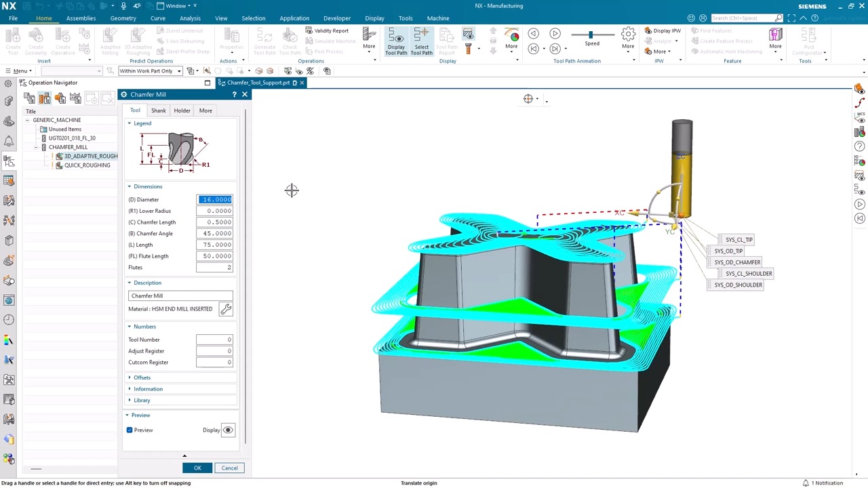Click the microphone icon in the title bar
This screenshot has width=868, height=488.
coord(123,6)
